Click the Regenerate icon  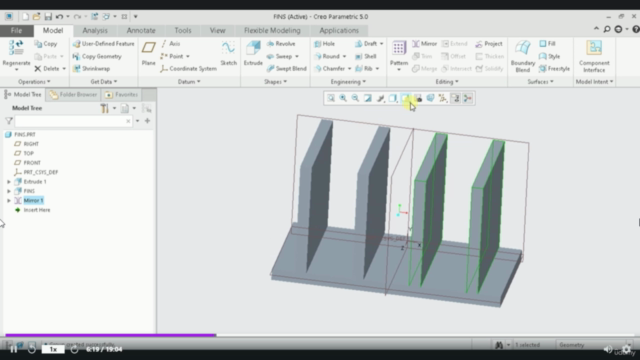tap(16, 48)
